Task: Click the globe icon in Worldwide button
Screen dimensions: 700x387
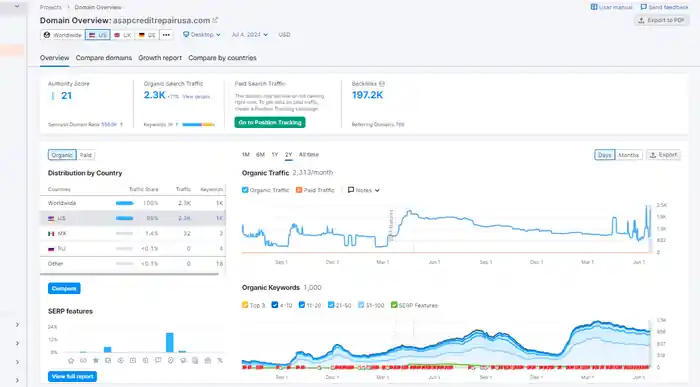Action: 47,35
